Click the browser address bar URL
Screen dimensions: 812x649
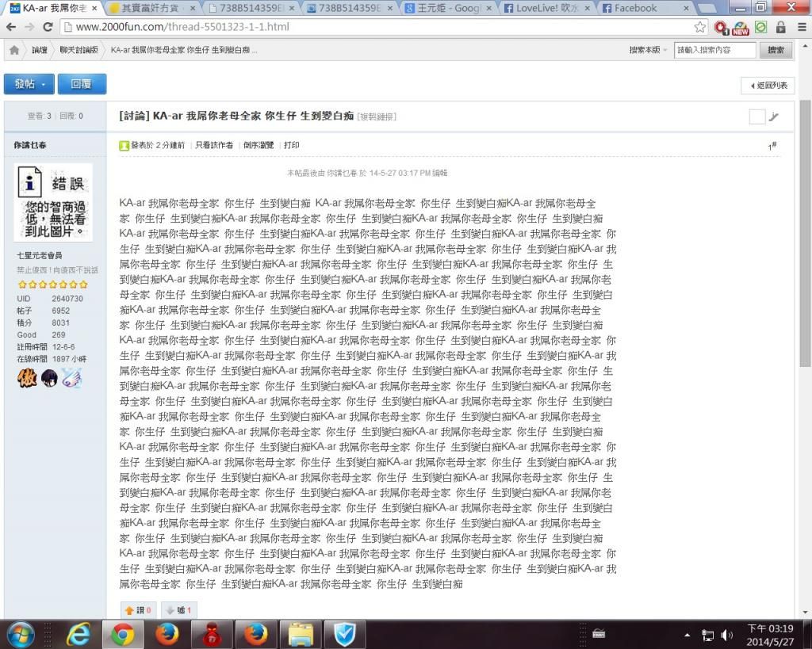coord(182,27)
